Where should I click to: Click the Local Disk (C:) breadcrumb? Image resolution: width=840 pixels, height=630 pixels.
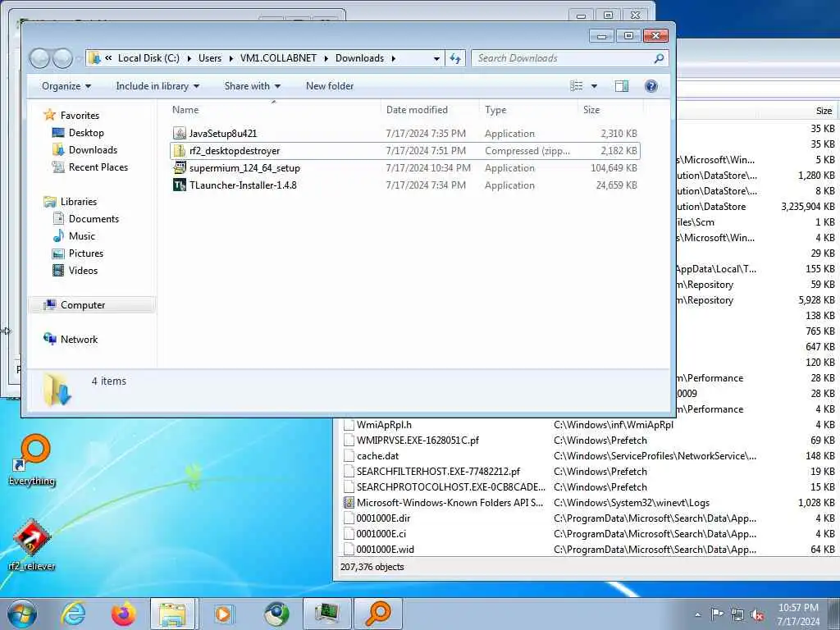[148, 58]
